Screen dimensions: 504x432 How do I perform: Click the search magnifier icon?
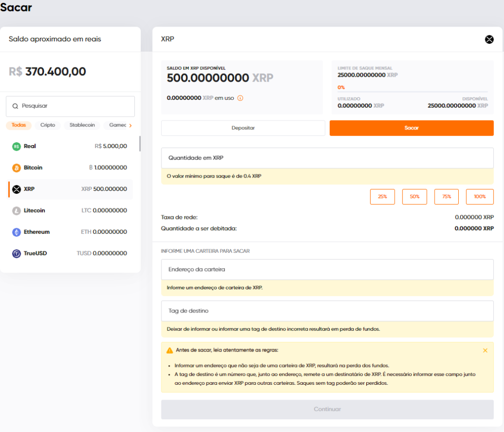tap(15, 106)
